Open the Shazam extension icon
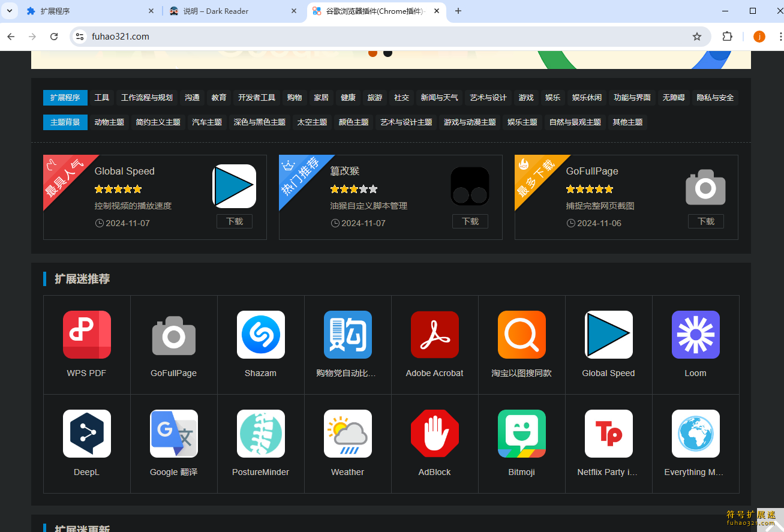Screen dimensions: 784x532 point(261,335)
